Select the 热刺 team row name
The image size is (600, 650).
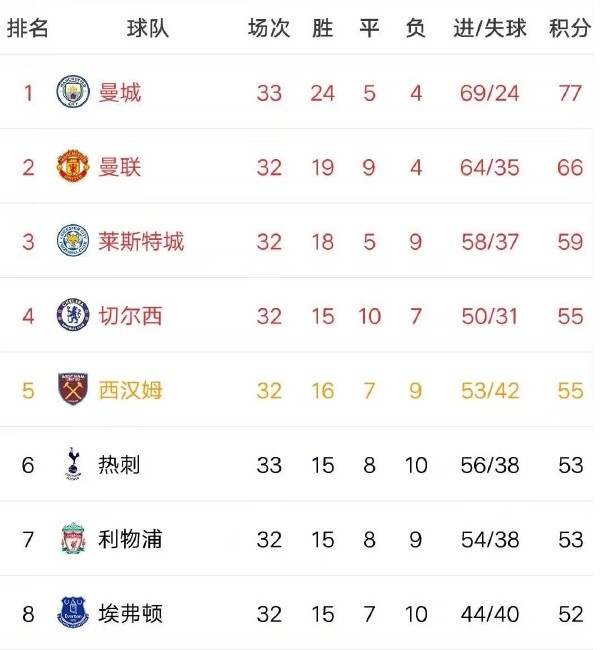(x=119, y=464)
